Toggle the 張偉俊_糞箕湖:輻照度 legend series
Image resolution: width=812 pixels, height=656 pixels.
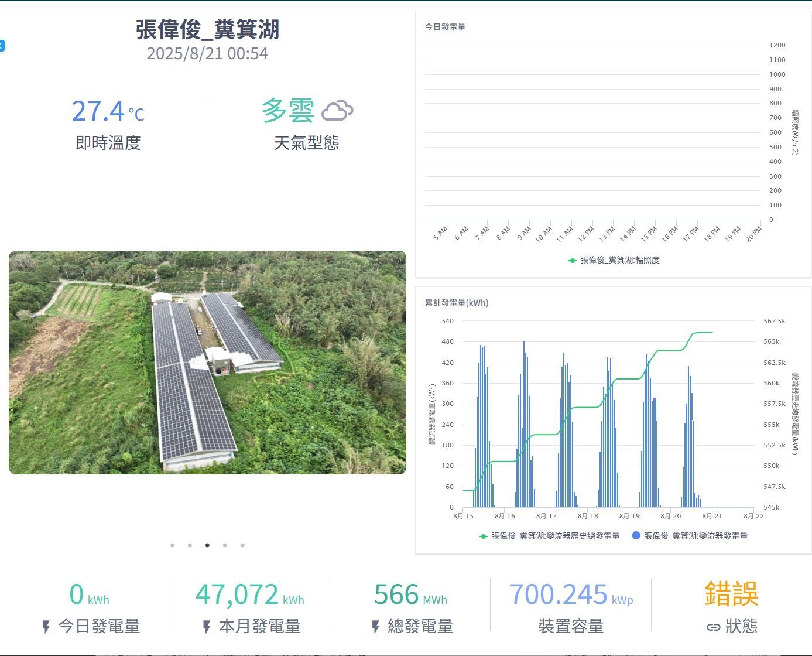click(614, 260)
